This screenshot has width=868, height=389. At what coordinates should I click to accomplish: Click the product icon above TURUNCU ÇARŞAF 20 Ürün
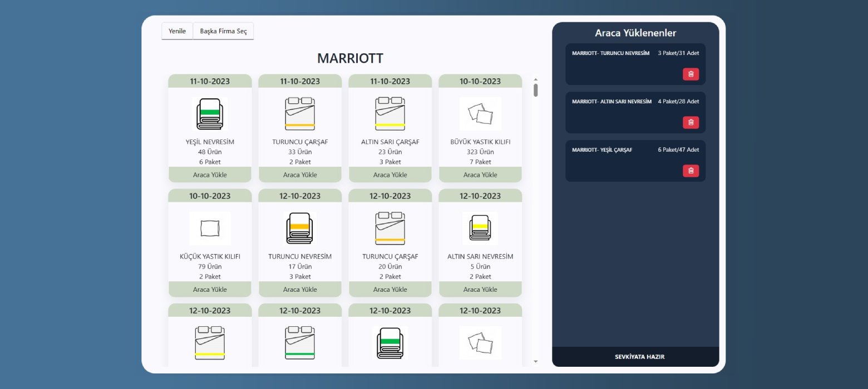coord(390,228)
